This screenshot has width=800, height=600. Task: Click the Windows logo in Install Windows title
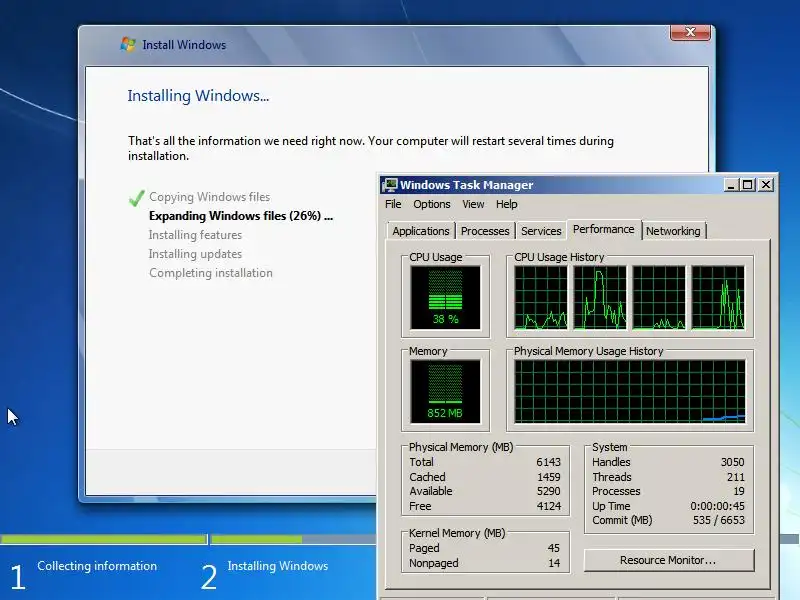128,44
